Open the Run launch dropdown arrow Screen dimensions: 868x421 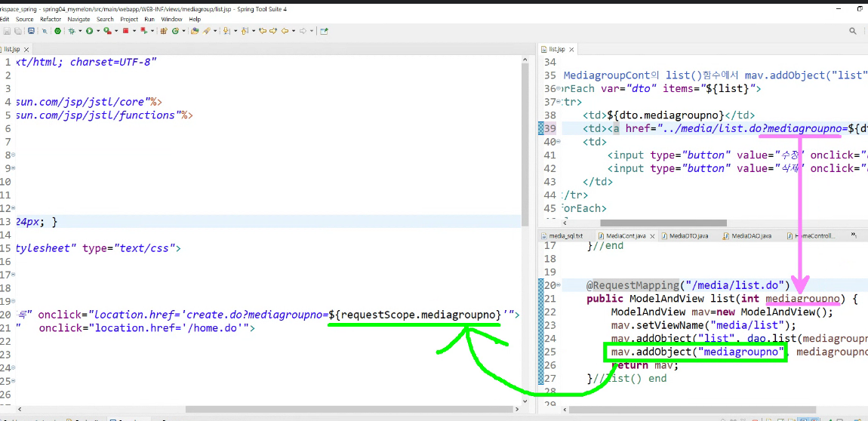point(98,31)
